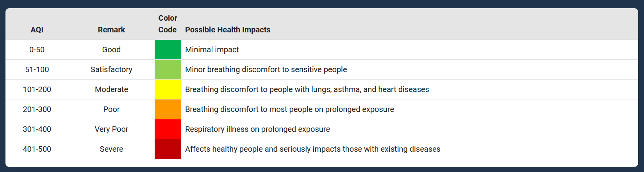Select the 201-300 AQI range cell
This screenshot has width=644, height=172.
[37, 109]
